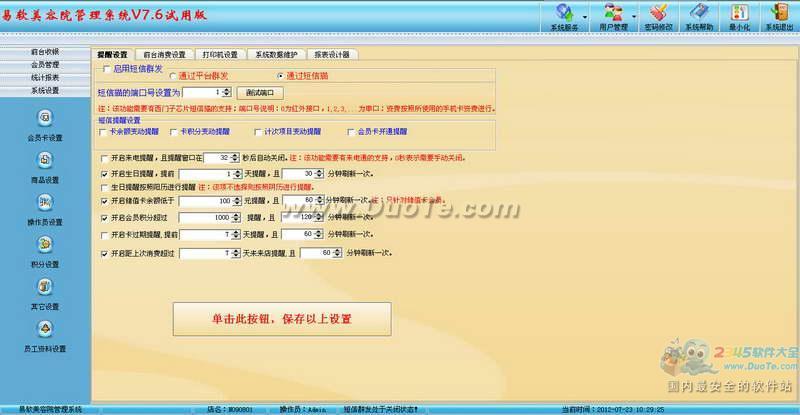Expand the 系统服务 dropdown arrow
This screenshot has height=415, width=800.
point(584,18)
